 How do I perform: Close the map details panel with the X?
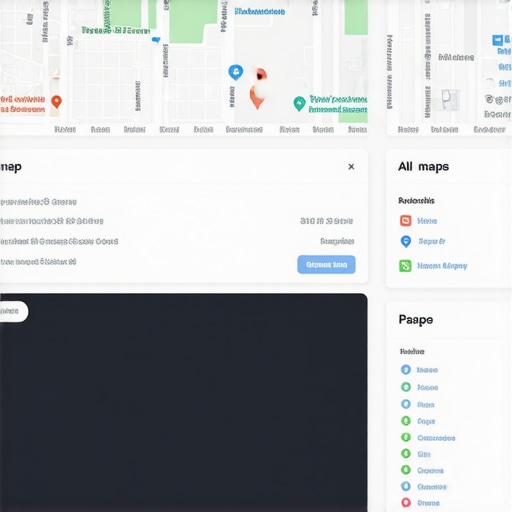[x=351, y=167]
